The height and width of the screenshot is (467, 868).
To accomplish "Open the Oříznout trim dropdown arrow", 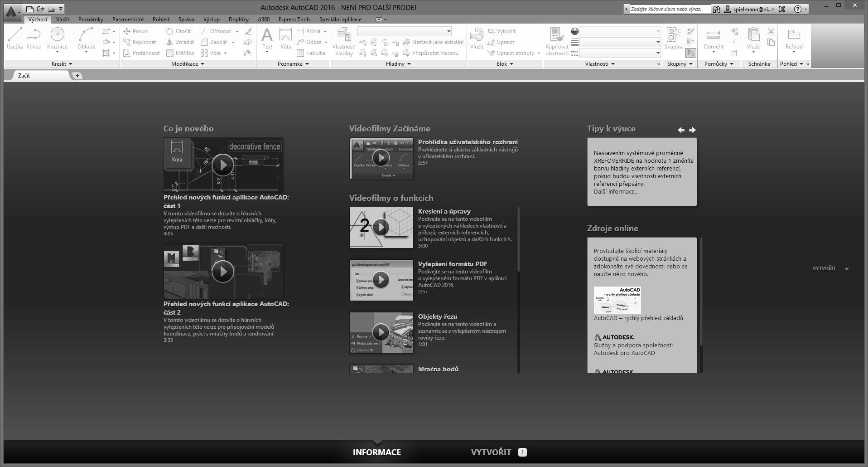I will pyautogui.click(x=237, y=31).
